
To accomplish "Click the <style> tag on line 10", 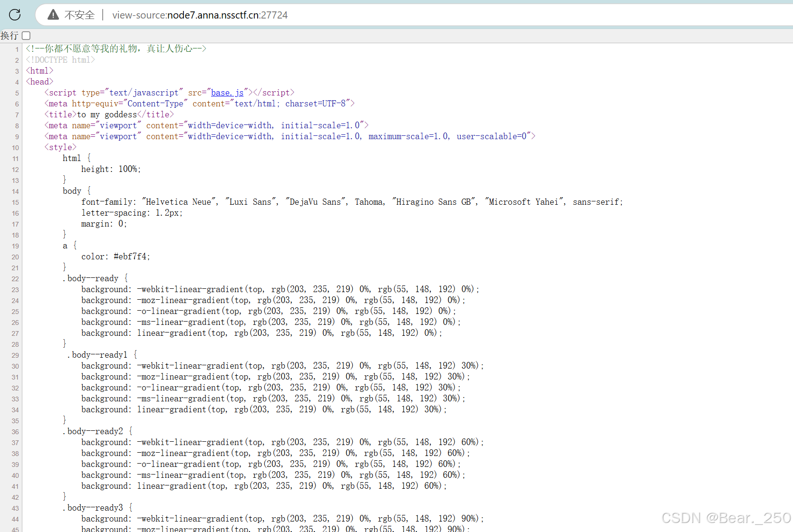I will 60,147.
